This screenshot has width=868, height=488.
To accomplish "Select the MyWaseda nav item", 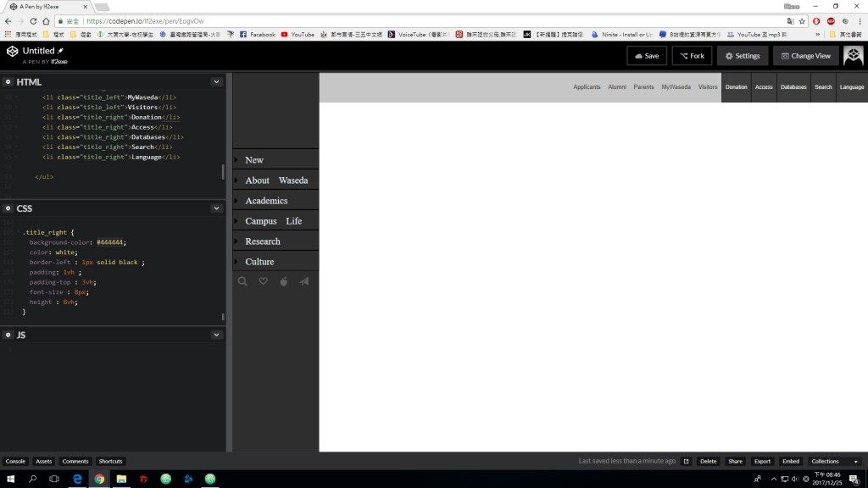I will tap(676, 87).
